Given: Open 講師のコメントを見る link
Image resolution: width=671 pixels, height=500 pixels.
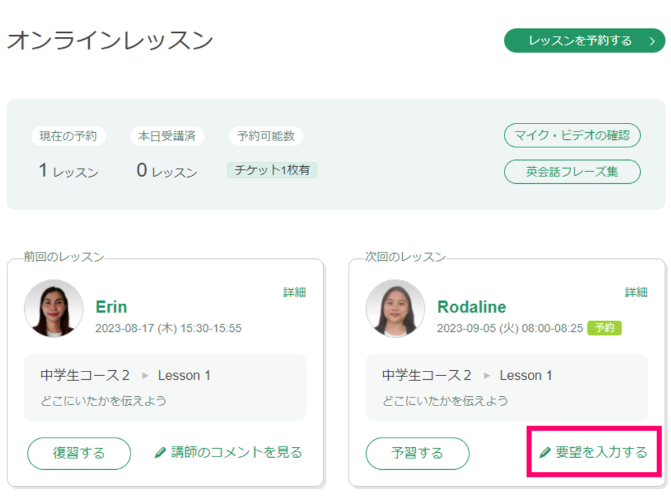Looking at the screenshot, I should [x=229, y=452].
